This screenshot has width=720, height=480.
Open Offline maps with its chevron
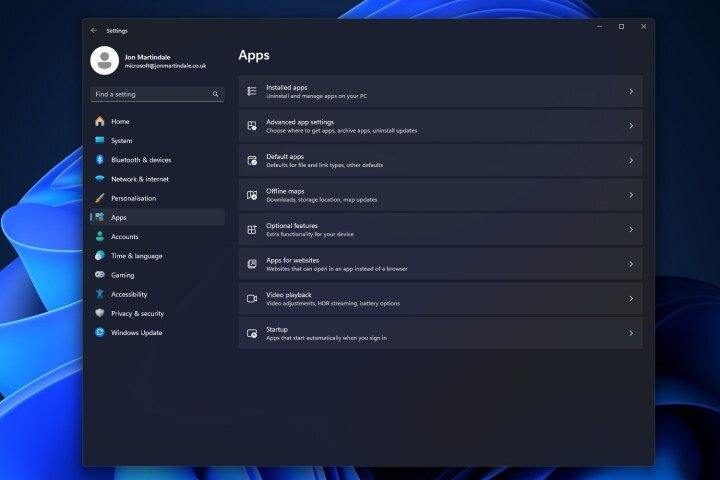click(631, 195)
